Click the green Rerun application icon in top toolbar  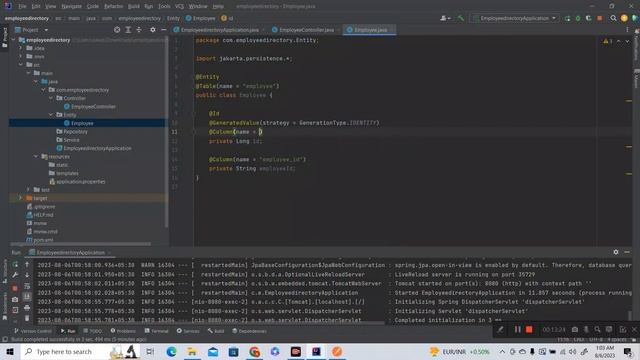(x=567, y=18)
